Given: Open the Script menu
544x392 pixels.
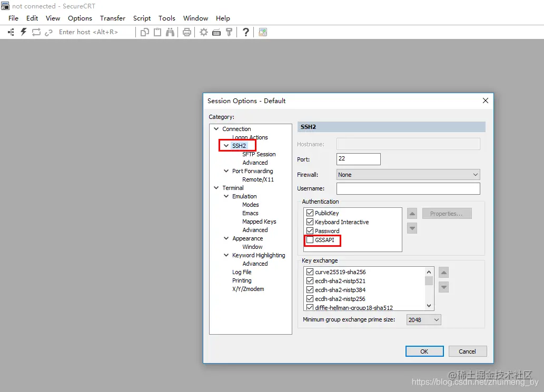Looking at the screenshot, I should click(142, 18).
